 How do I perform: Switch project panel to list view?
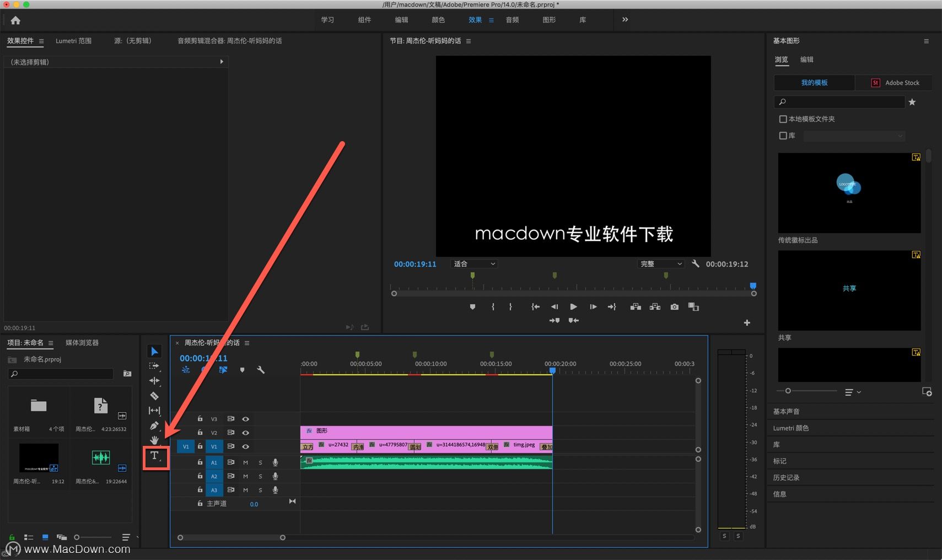(29, 537)
